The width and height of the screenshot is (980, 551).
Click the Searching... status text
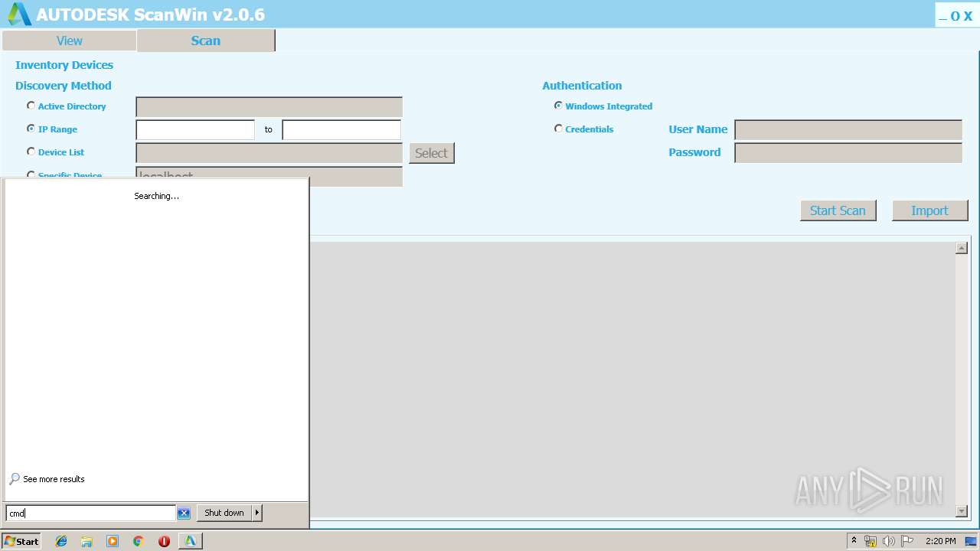(156, 196)
